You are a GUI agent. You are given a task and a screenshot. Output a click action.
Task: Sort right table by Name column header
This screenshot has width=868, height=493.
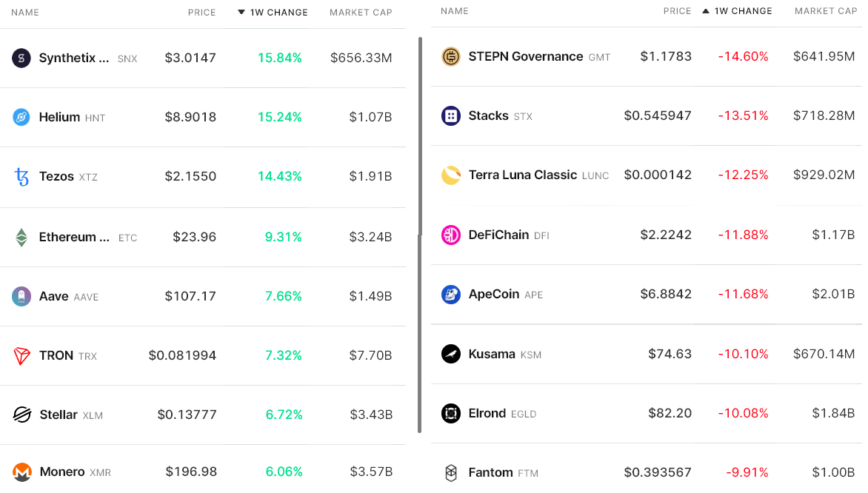point(454,11)
